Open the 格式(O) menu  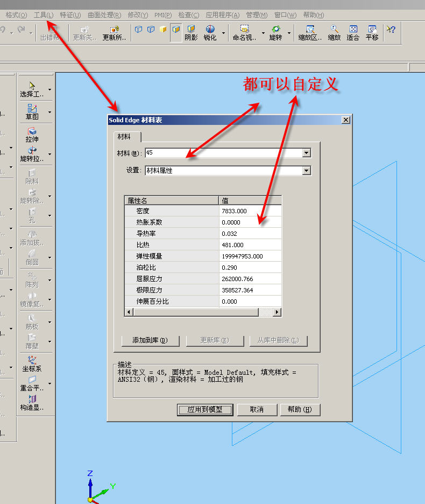[16, 15]
